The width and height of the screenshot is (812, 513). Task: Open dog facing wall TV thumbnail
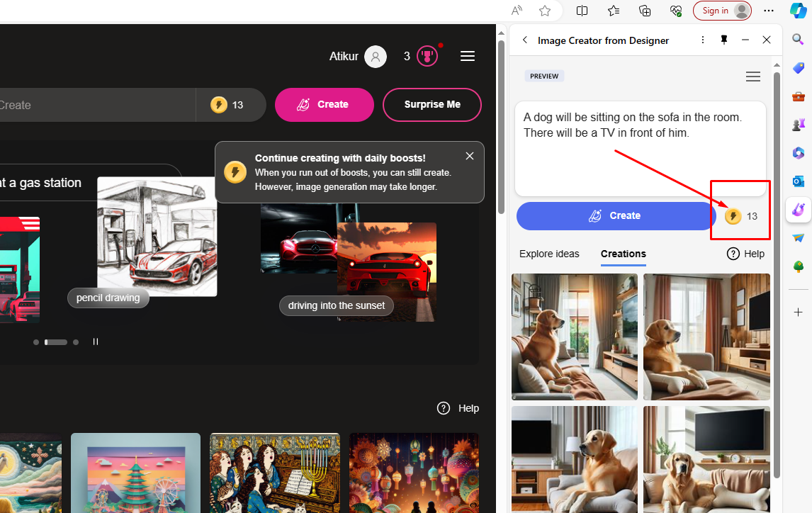[706, 337]
